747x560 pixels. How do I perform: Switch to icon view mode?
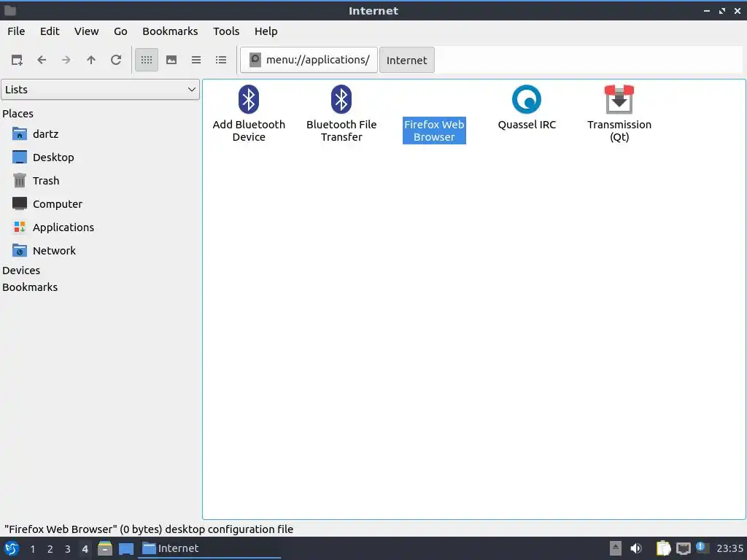pos(147,60)
